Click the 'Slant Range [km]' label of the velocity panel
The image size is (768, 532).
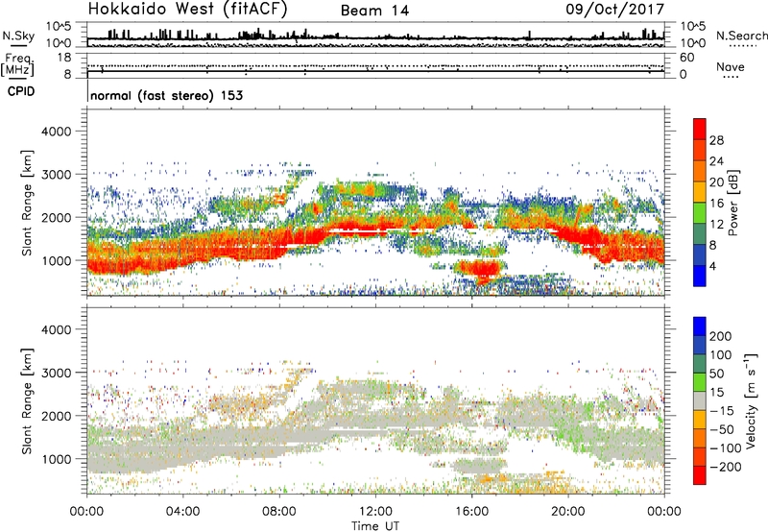tap(27, 401)
